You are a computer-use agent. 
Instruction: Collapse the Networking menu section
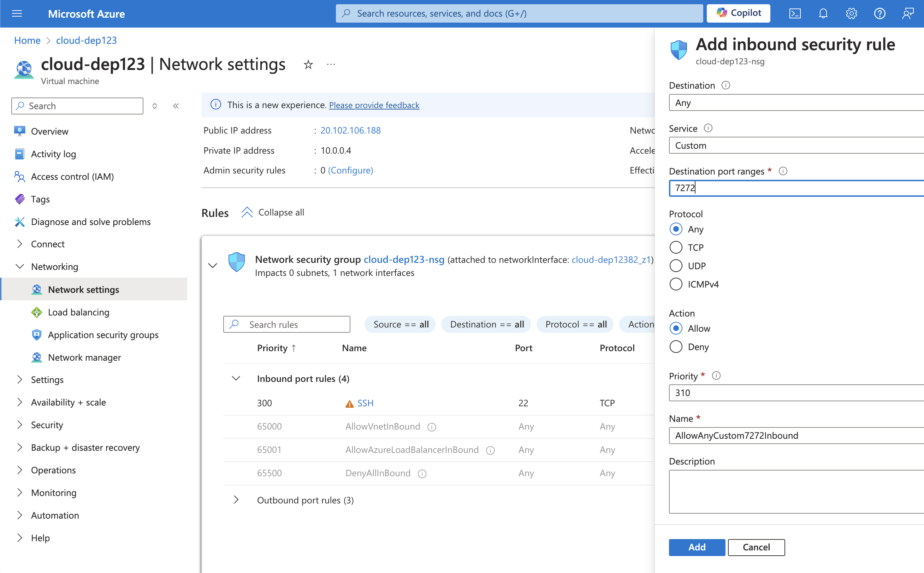[x=20, y=266]
